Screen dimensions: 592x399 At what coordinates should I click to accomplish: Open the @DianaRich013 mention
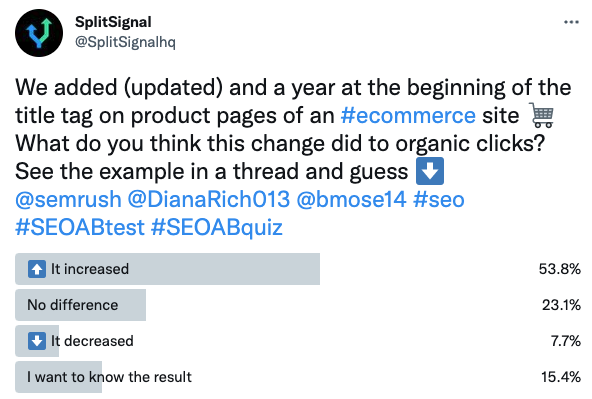[x=209, y=199]
